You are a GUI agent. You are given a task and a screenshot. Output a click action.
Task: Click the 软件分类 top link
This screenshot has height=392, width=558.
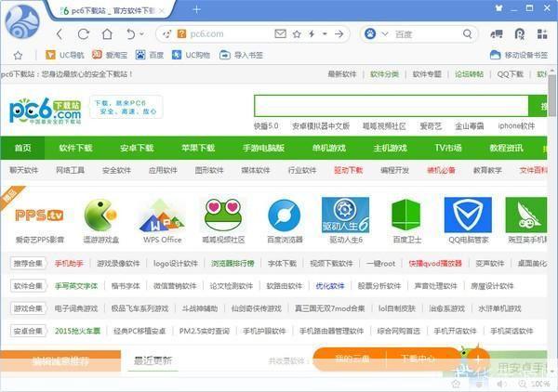coord(384,74)
